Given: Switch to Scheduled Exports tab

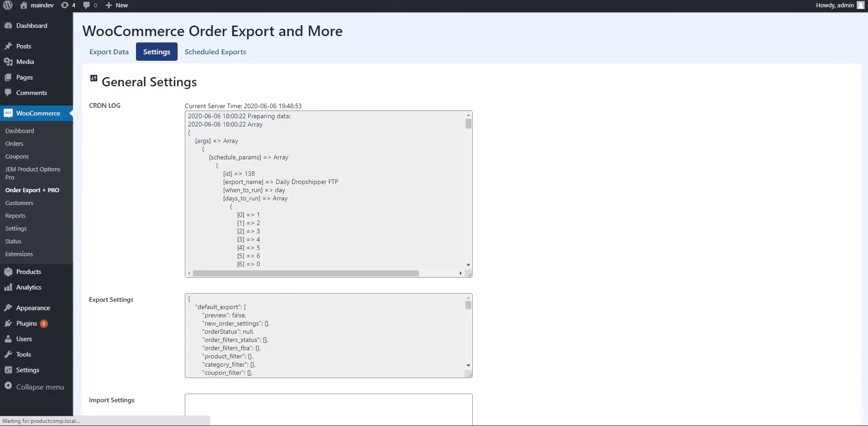Looking at the screenshot, I should (x=215, y=52).
